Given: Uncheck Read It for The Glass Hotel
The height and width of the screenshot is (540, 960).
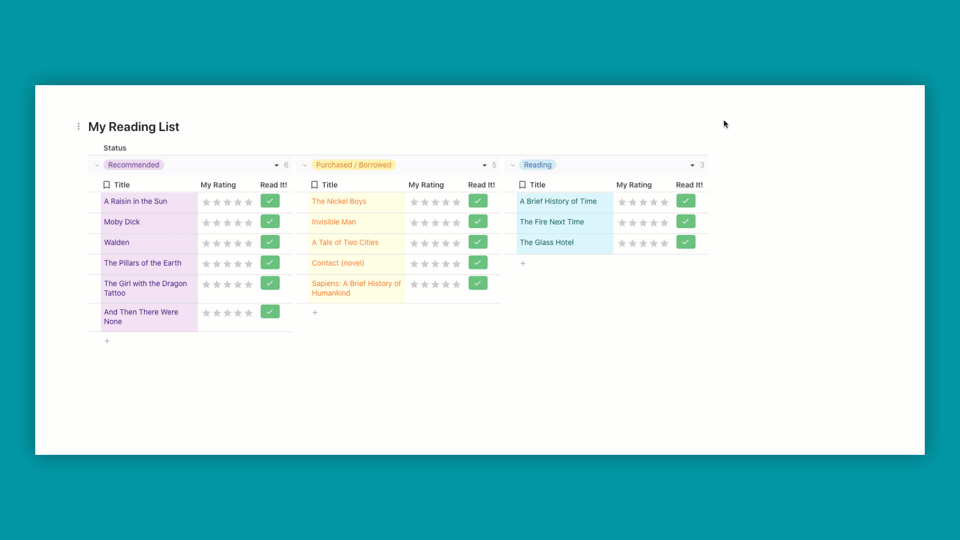Looking at the screenshot, I should pyautogui.click(x=686, y=242).
